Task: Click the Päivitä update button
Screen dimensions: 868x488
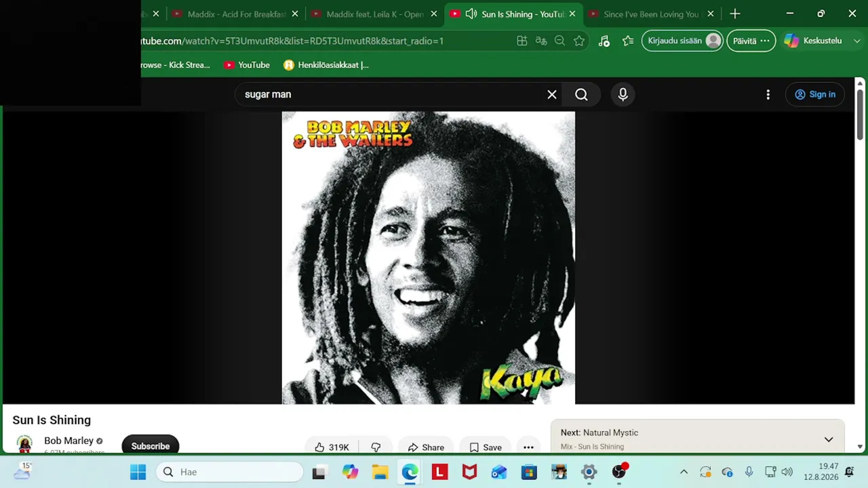Action: tap(751, 41)
